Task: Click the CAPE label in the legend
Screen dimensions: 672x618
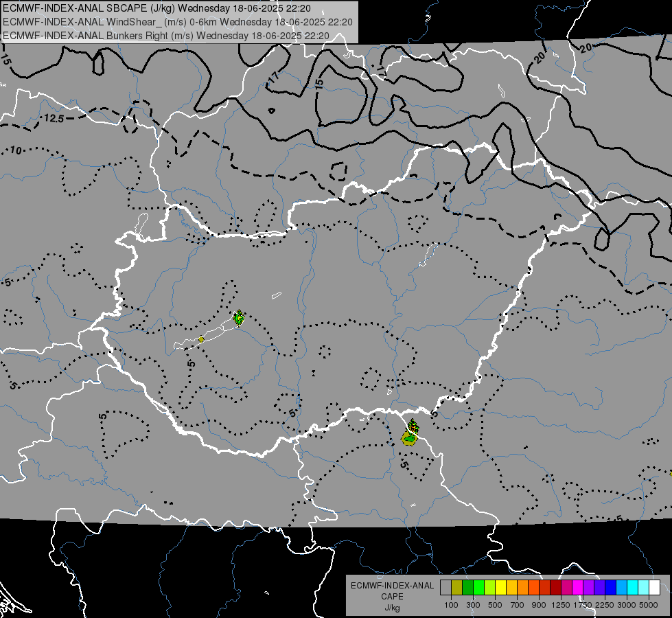Action: (392, 597)
